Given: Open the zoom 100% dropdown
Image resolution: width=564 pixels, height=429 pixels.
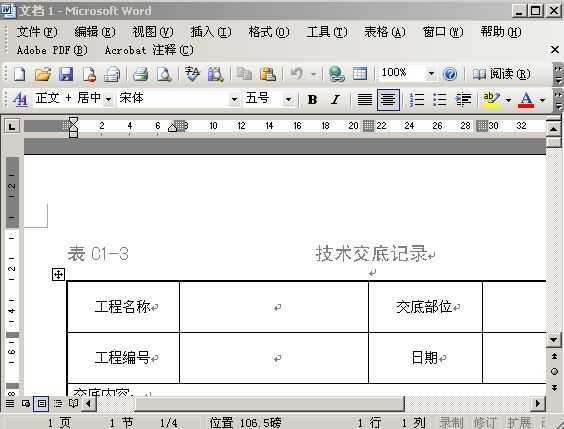Looking at the screenshot, I should (x=431, y=74).
